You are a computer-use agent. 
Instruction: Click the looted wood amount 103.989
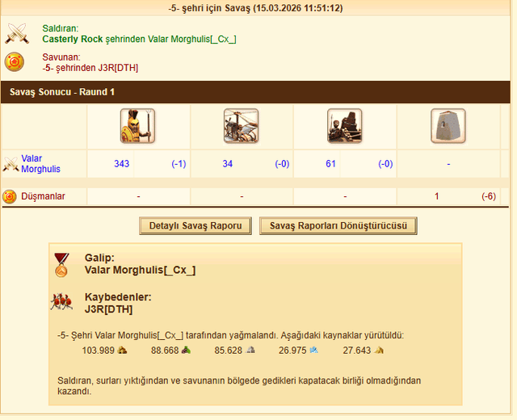point(99,350)
